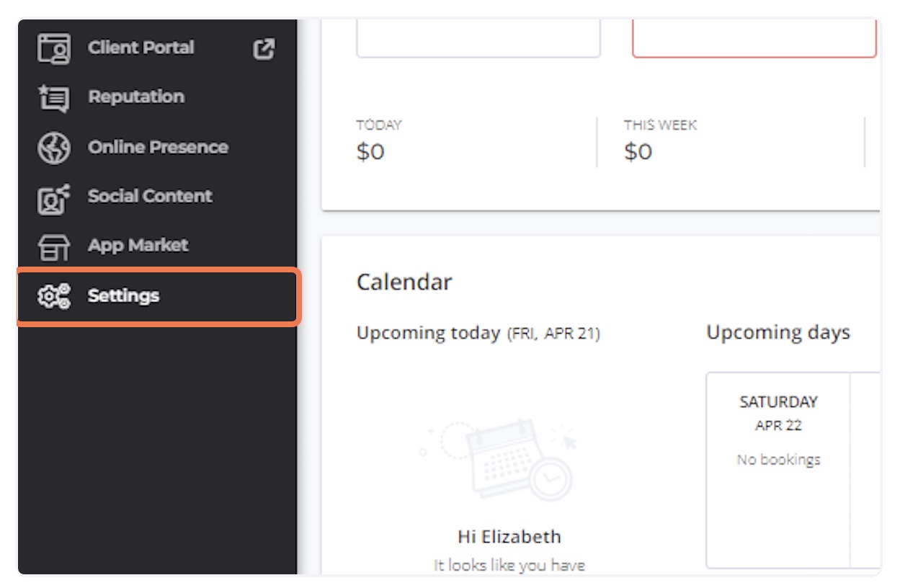This screenshot has width=905, height=588.
Task: Open Client Portal external link icon
Action: (264, 48)
